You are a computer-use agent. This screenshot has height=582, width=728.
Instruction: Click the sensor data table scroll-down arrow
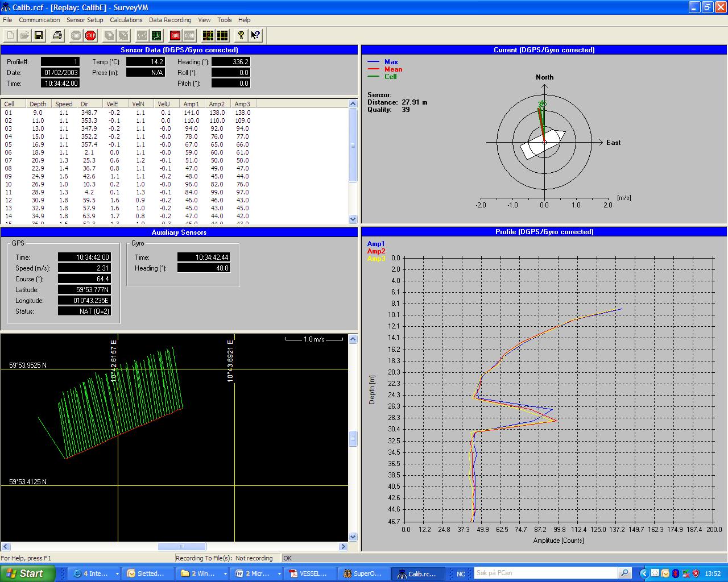353,219
